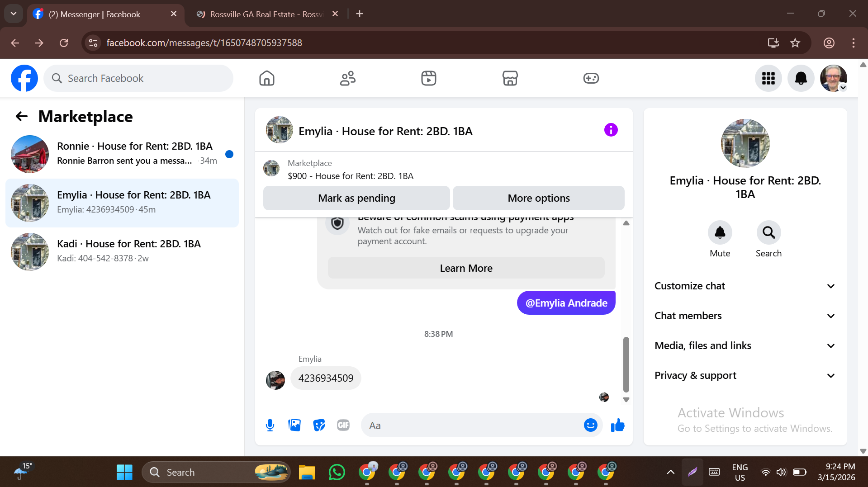This screenshot has height=487, width=868.
Task: Search in conversation magnifier icon
Action: click(768, 232)
